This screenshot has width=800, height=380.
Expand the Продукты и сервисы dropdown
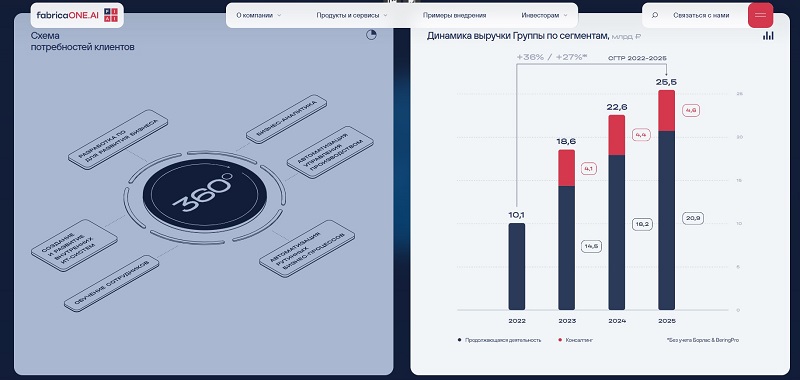click(x=352, y=15)
